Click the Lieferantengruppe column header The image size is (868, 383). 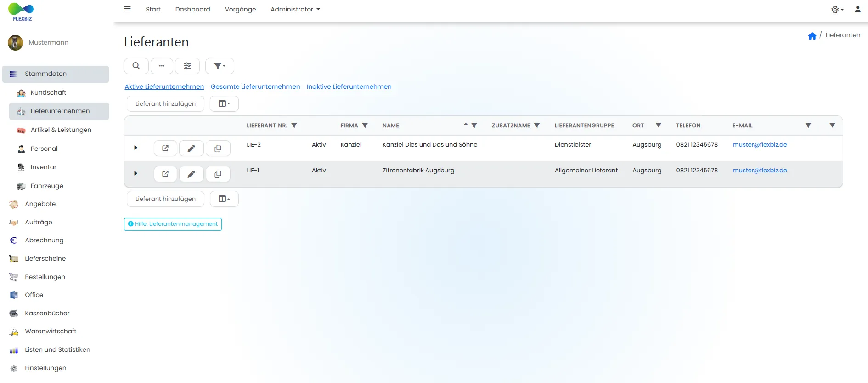point(584,126)
